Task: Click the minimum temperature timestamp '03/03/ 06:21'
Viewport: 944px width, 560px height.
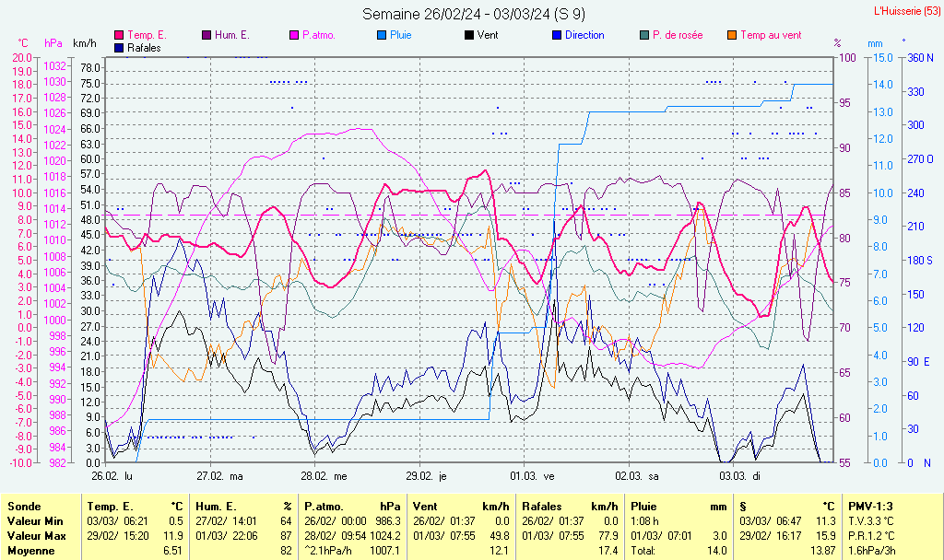Action: click(117, 521)
